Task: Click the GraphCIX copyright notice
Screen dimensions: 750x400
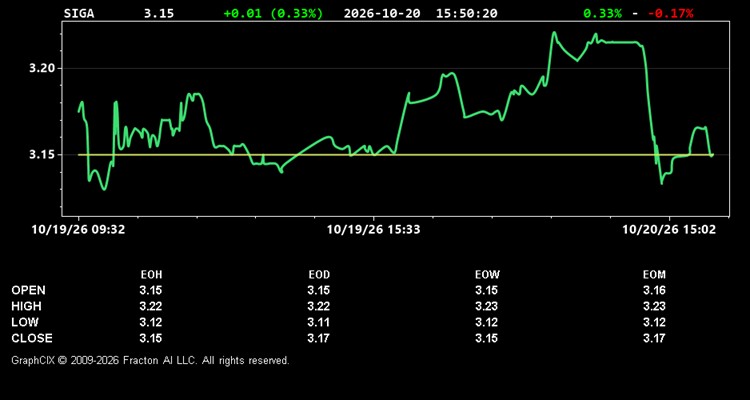Action: [x=150, y=360]
